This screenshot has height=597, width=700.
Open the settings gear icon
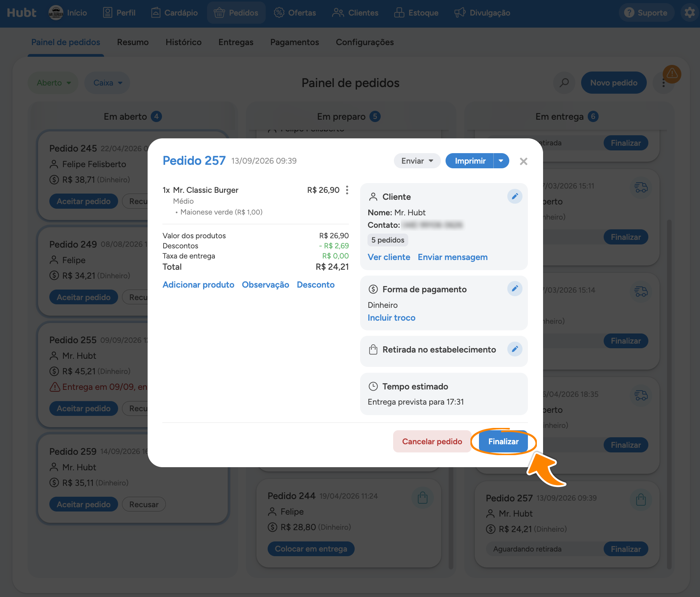pos(690,13)
